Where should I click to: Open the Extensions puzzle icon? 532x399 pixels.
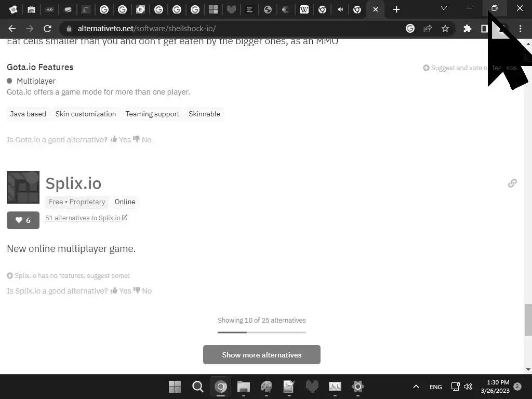[467, 29]
